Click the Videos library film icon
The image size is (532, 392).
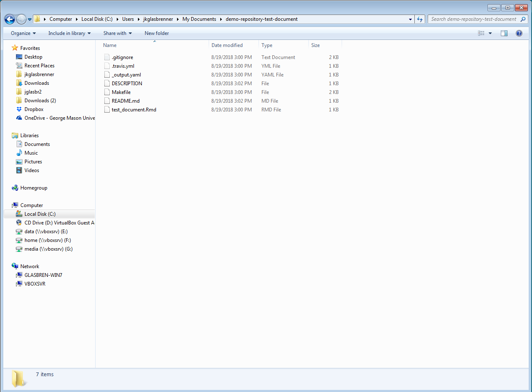19,170
